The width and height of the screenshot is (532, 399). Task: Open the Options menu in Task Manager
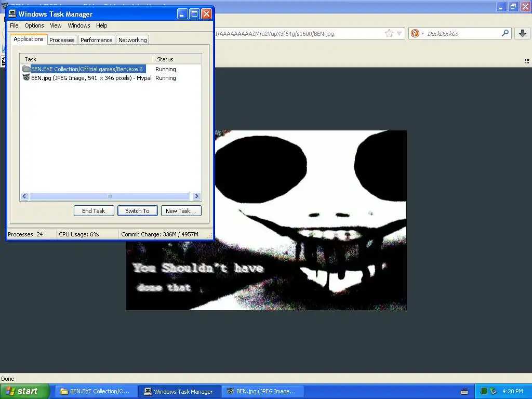click(x=34, y=25)
